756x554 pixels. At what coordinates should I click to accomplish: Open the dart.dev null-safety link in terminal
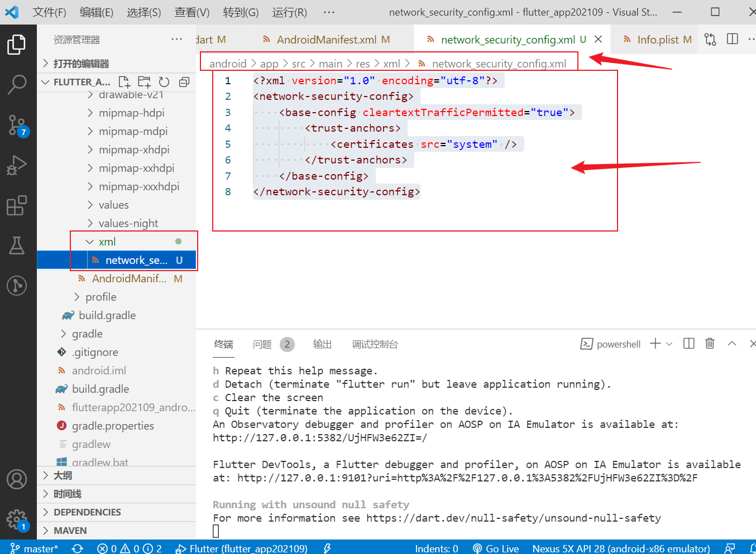click(x=513, y=518)
